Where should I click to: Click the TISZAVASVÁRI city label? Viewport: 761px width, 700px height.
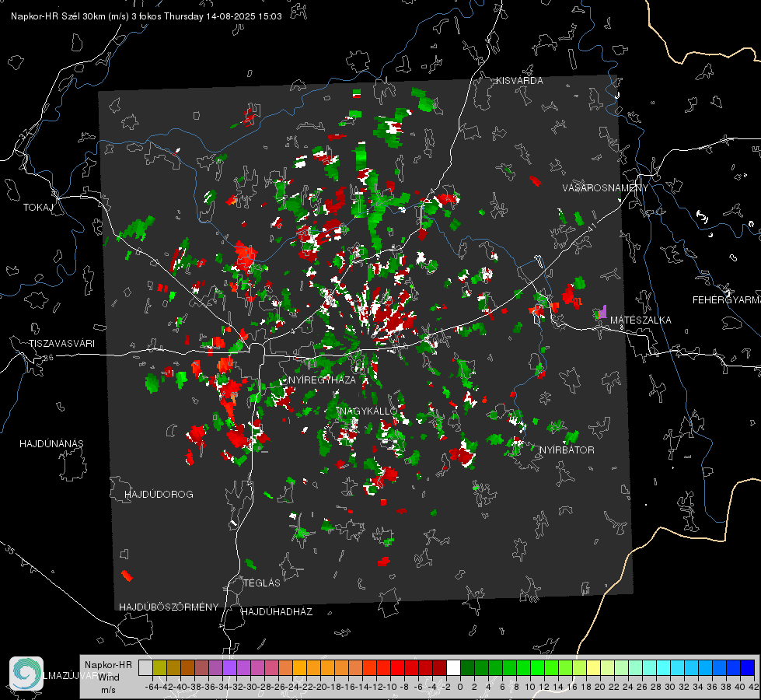point(61,344)
